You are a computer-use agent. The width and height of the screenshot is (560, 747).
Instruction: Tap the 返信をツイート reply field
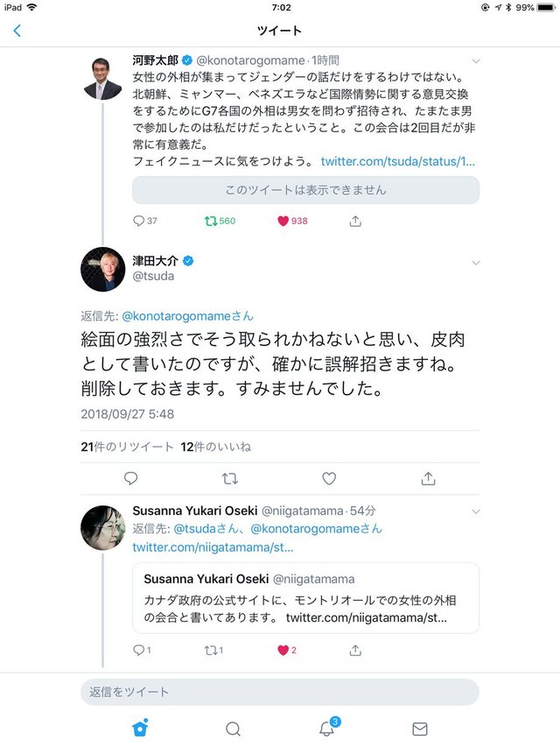click(279, 692)
